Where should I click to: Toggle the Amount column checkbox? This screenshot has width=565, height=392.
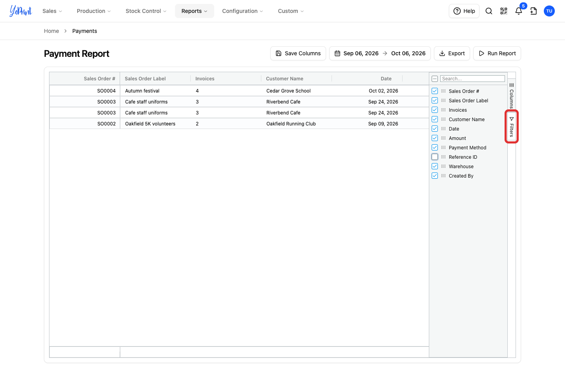435,138
